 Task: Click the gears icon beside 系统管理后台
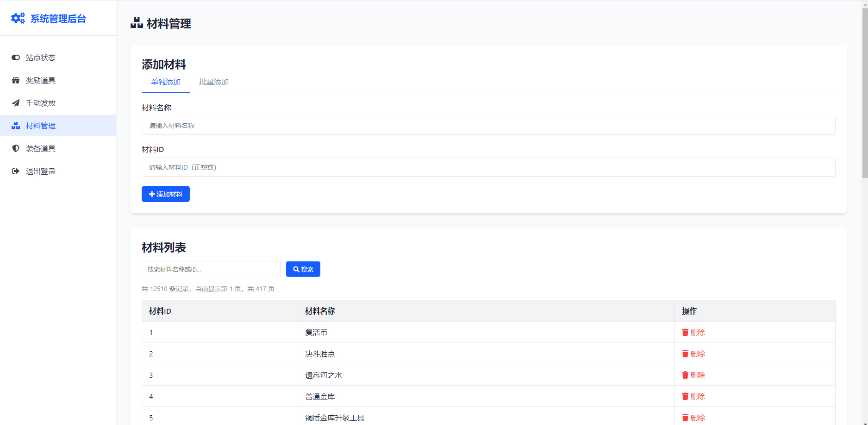click(x=18, y=18)
